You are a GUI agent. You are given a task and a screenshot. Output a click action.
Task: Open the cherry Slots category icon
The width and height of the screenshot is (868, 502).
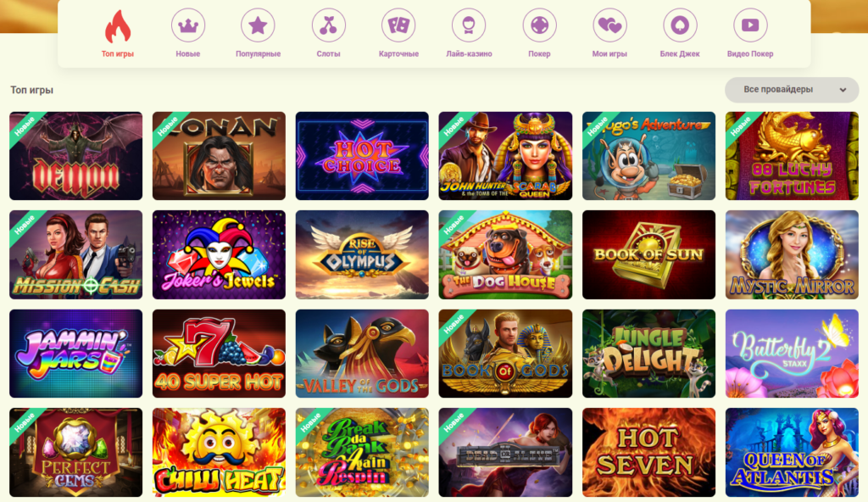(x=328, y=25)
